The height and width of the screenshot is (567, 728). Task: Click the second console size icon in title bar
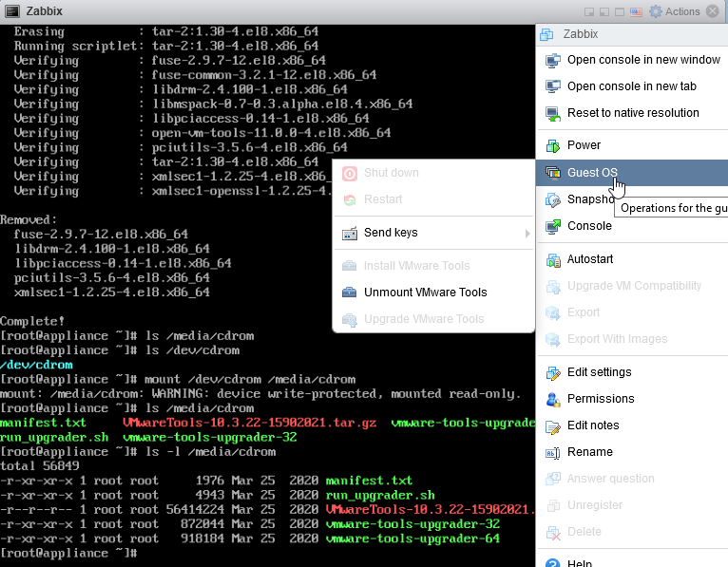coord(604,11)
